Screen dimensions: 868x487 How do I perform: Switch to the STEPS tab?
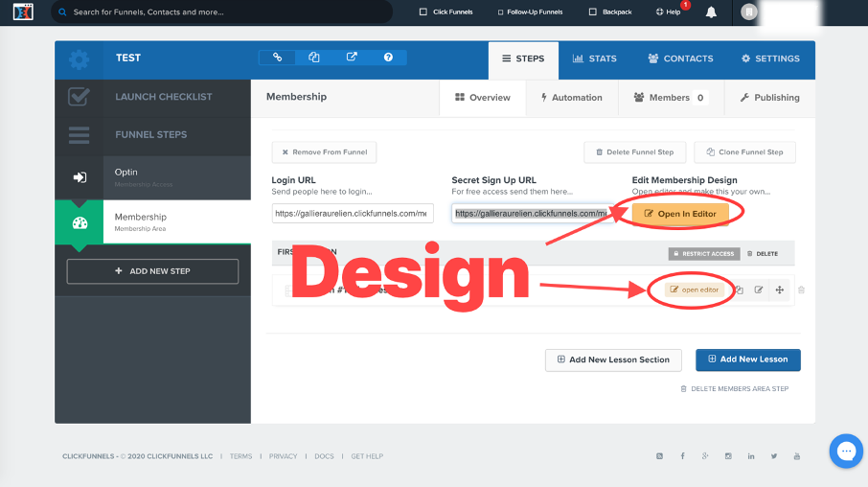(523, 58)
